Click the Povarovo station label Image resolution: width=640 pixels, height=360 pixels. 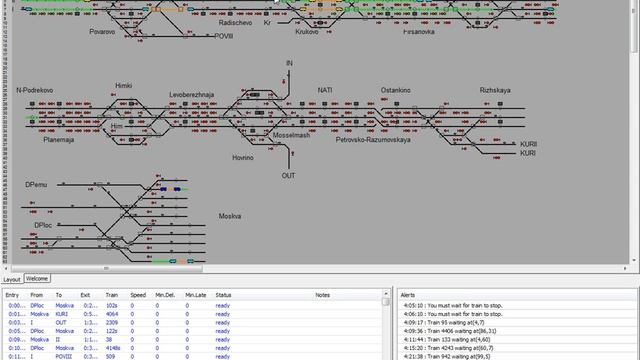point(102,31)
